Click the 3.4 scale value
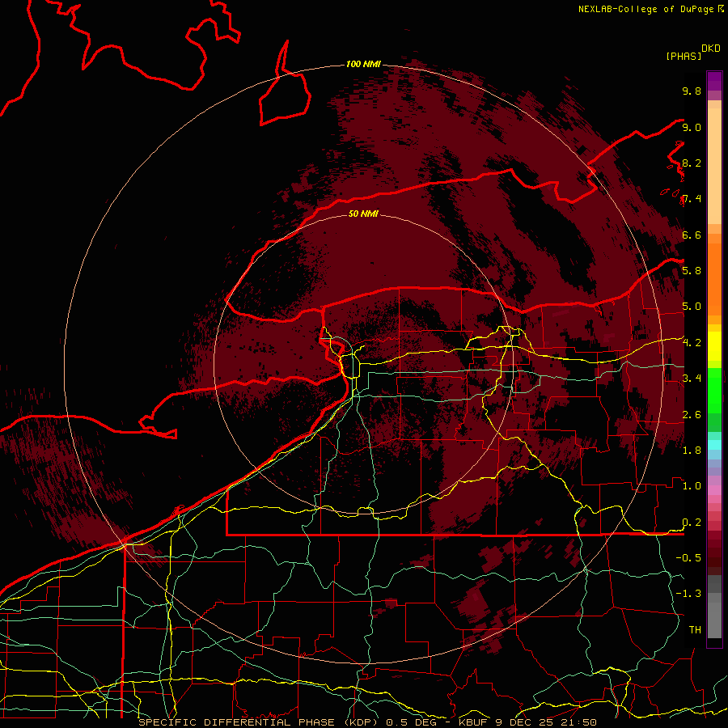Screen dimensions: 728x728 coord(692,378)
